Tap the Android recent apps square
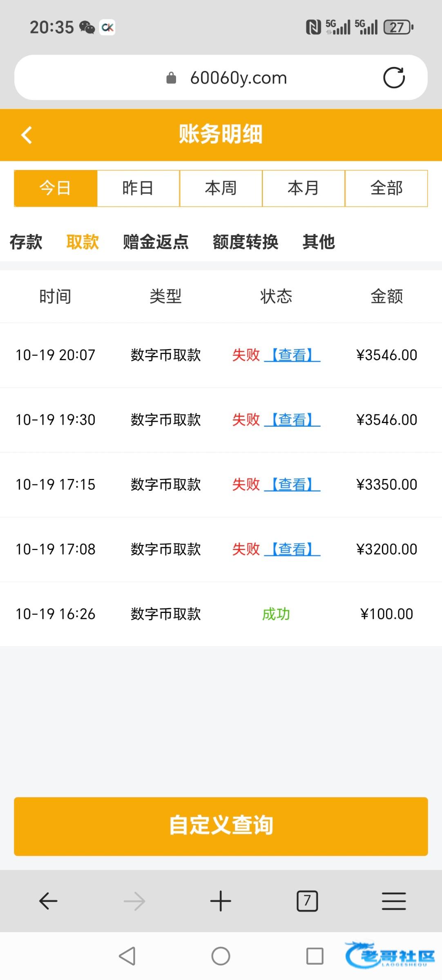The height and width of the screenshot is (980, 442). click(x=315, y=956)
